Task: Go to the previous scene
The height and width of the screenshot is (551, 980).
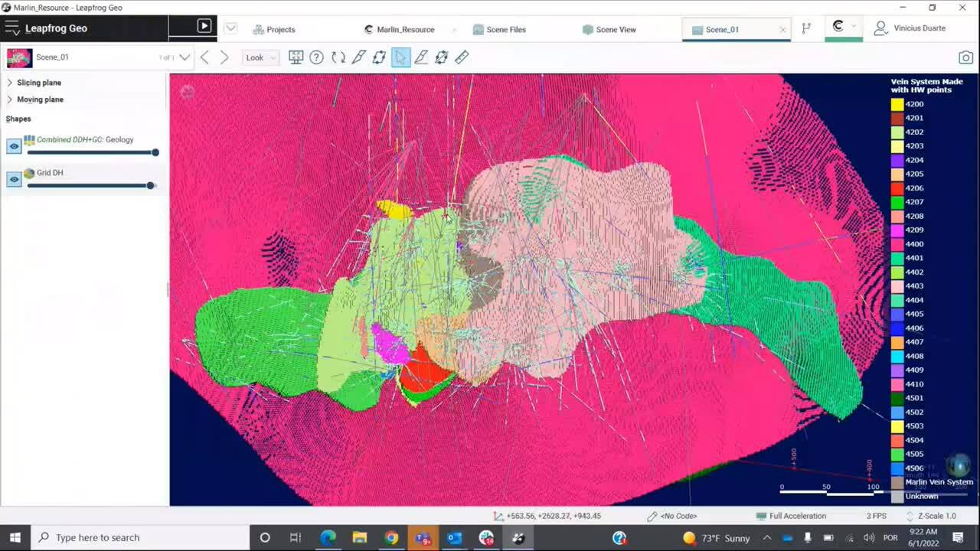Action: click(204, 57)
